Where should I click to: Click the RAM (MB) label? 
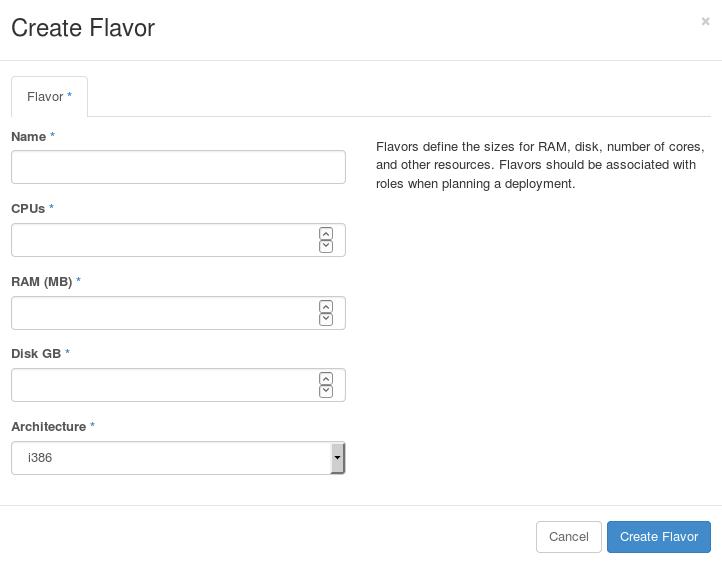tap(41, 281)
